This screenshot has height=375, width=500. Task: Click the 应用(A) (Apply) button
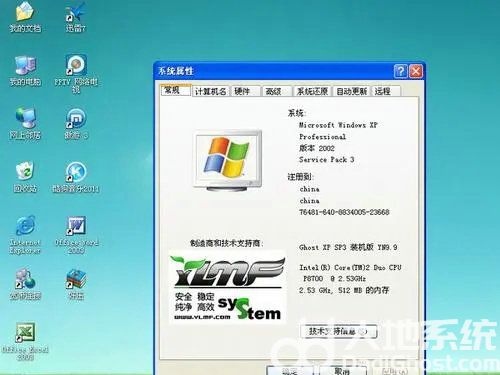(x=395, y=371)
